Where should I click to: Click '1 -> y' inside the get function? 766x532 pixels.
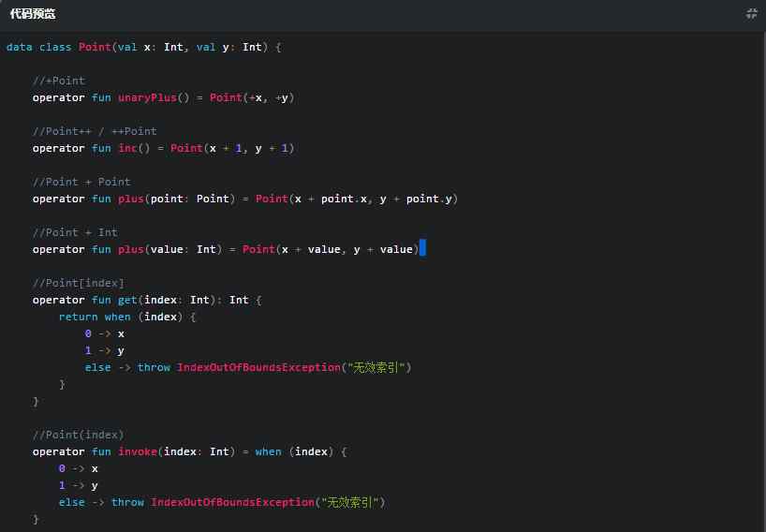(105, 350)
